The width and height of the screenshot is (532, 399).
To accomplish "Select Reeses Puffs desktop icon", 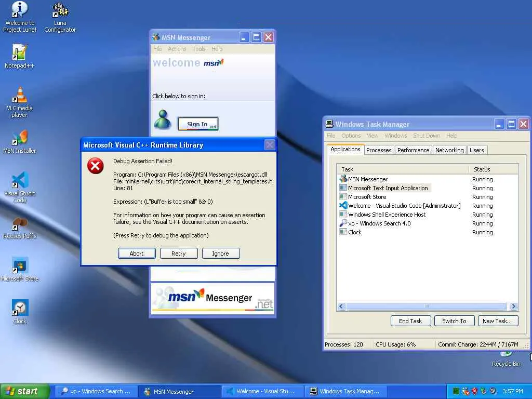I will pos(19,228).
